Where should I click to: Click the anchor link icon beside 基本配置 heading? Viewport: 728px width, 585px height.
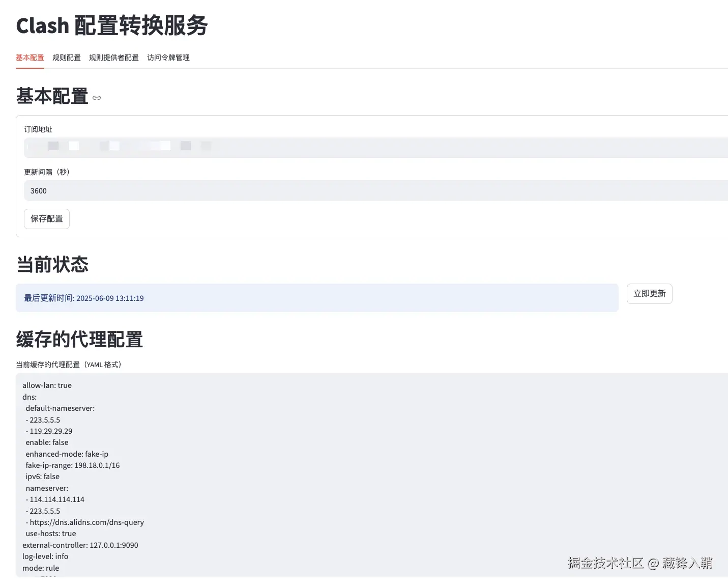pyautogui.click(x=97, y=98)
